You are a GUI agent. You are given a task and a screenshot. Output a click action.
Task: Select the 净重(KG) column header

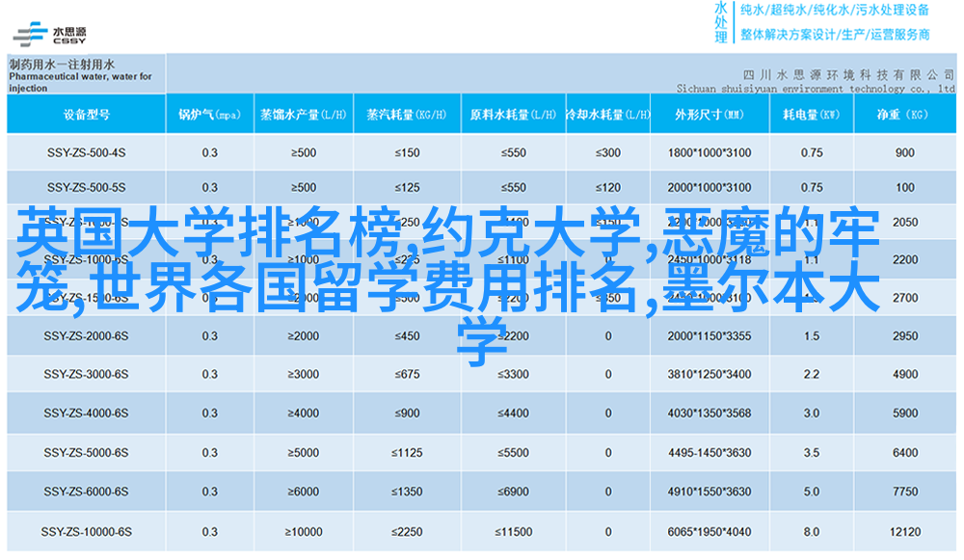coord(905,115)
